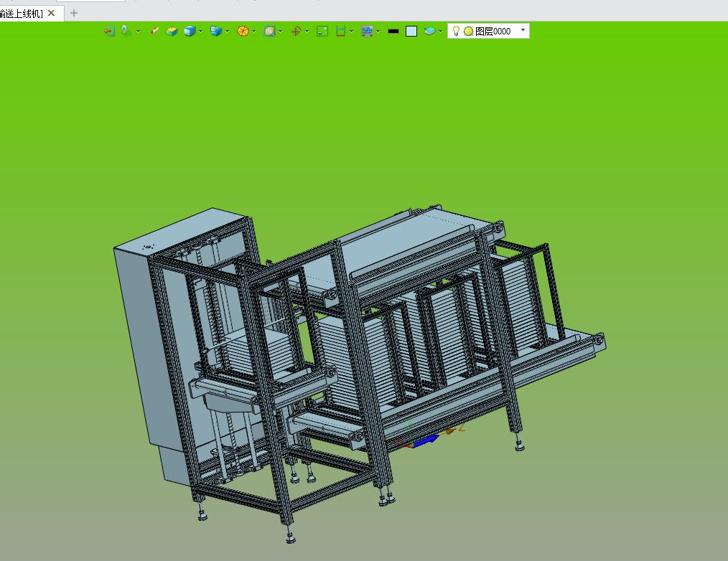
Task: Click the zoom magnifier view icon
Action: (269, 31)
